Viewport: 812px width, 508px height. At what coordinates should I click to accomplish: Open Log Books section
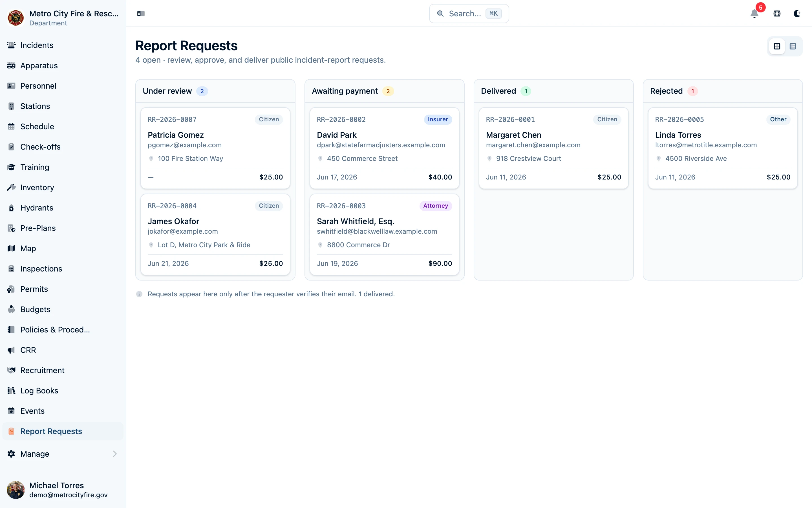tap(63, 391)
